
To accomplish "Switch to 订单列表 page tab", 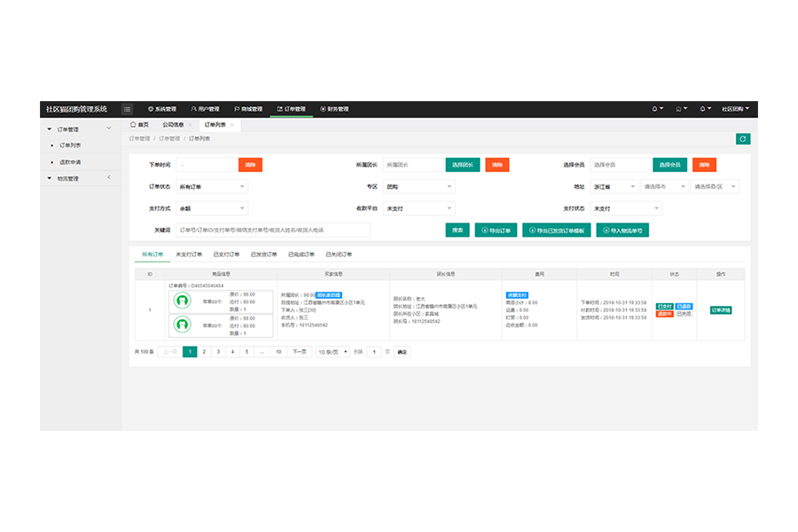I will tap(215, 125).
